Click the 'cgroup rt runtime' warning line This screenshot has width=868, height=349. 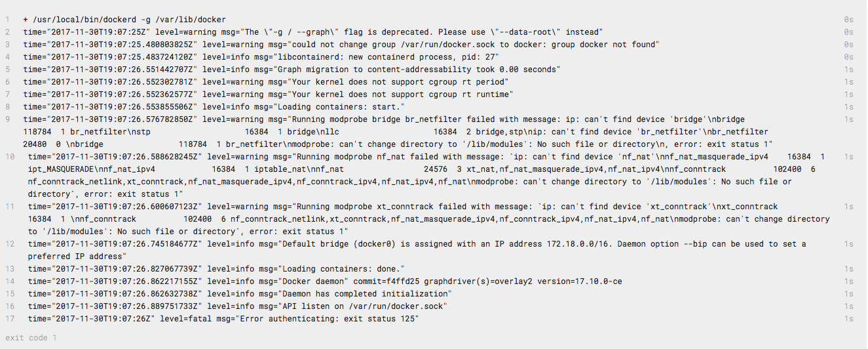268,94
